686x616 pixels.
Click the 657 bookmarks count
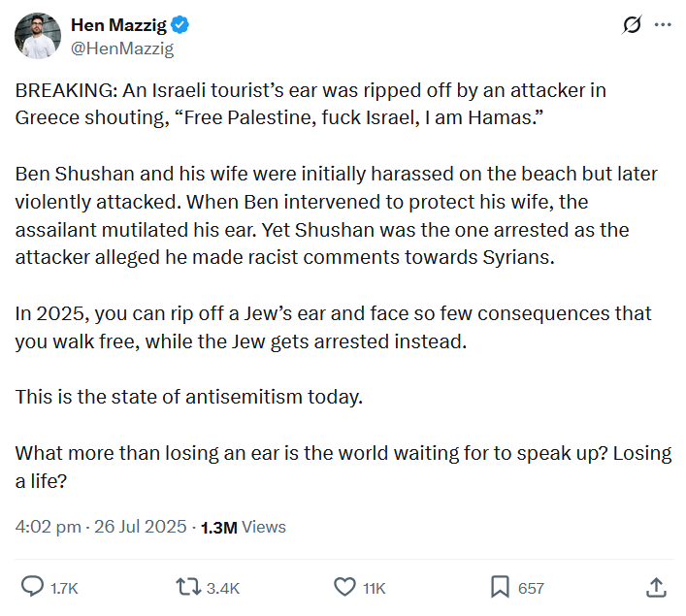click(x=531, y=588)
